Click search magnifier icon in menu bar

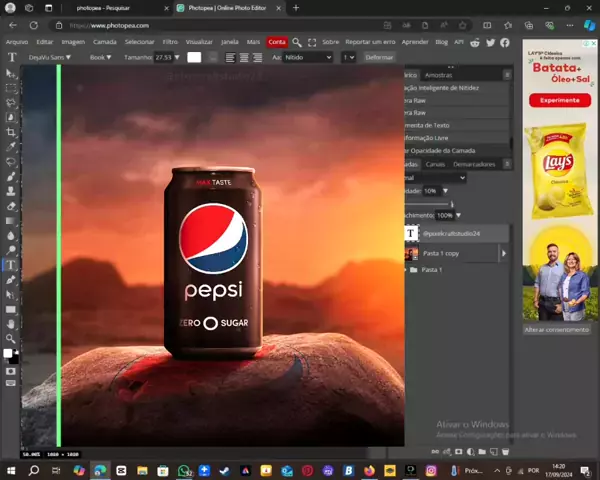[x=297, y=42]
